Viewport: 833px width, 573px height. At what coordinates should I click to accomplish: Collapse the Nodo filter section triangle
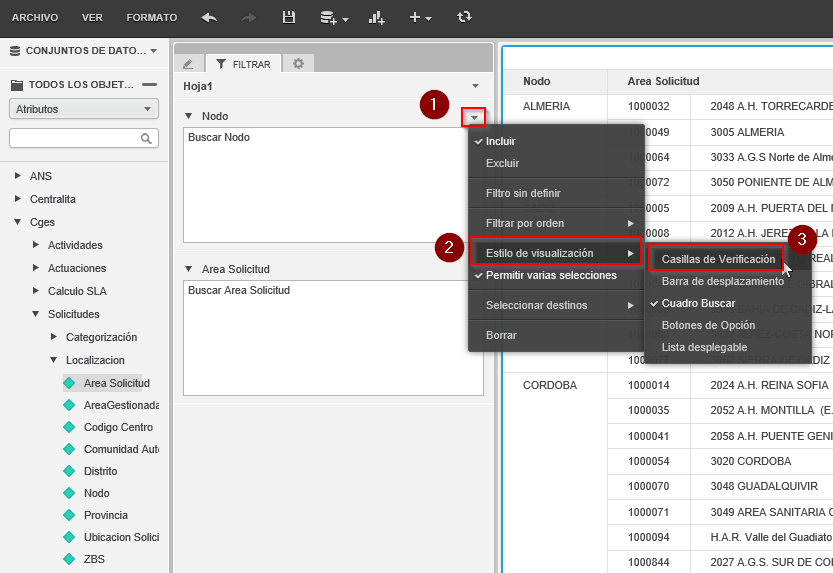pos(189,116)
